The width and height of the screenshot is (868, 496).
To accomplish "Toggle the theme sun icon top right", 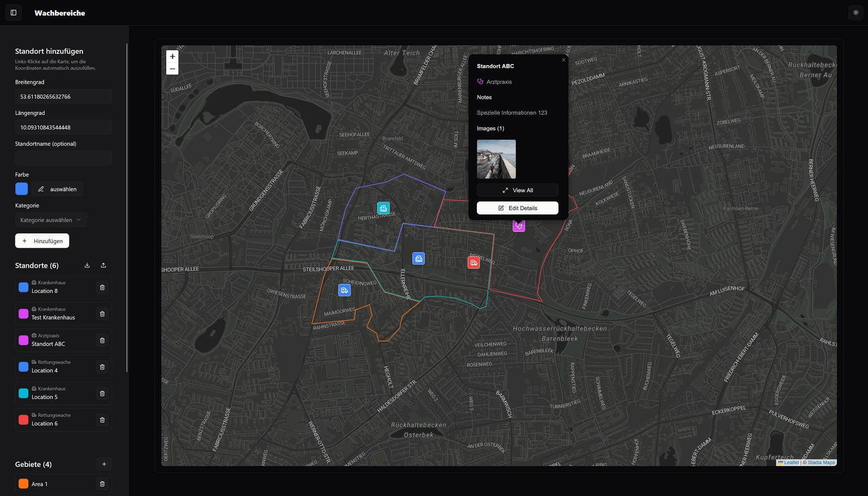I will point(855,12).
